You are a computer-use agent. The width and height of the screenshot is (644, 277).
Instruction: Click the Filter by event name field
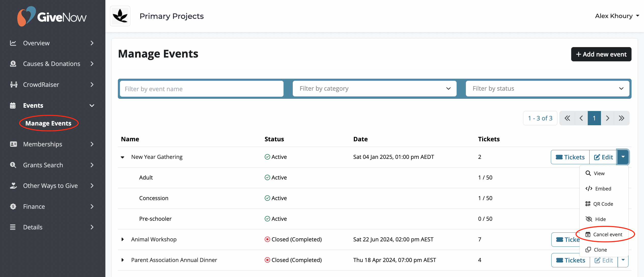[201, 89]
